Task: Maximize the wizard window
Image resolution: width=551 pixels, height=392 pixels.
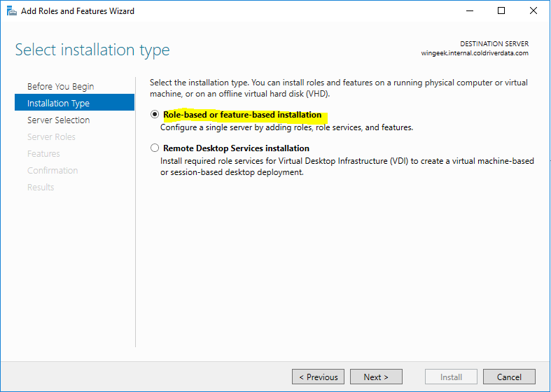Action: click(x=501, y=11)
